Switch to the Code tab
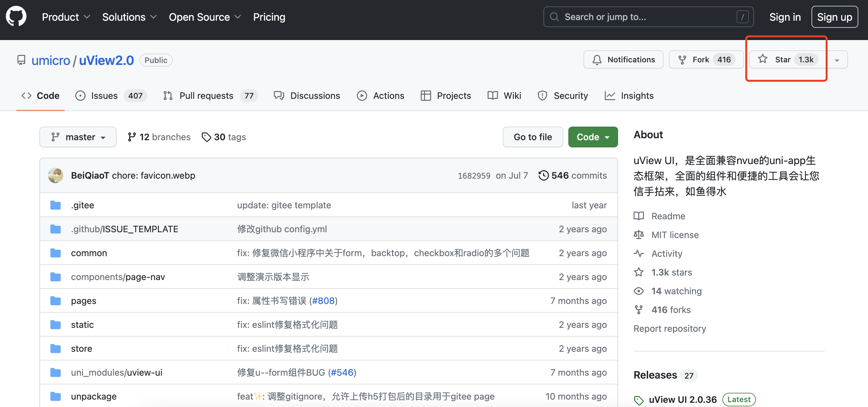Viewport: 868px width, 407px height. (40, 96)
